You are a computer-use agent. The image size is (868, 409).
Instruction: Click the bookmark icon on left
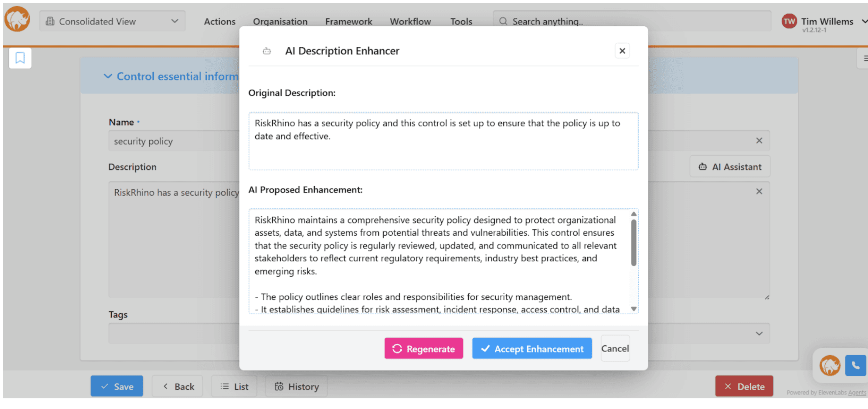click(20, 58)
